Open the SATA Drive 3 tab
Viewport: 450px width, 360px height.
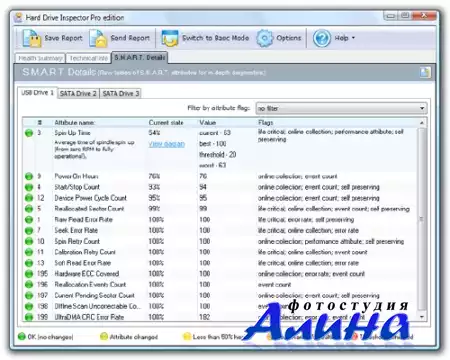click(121, 94)
